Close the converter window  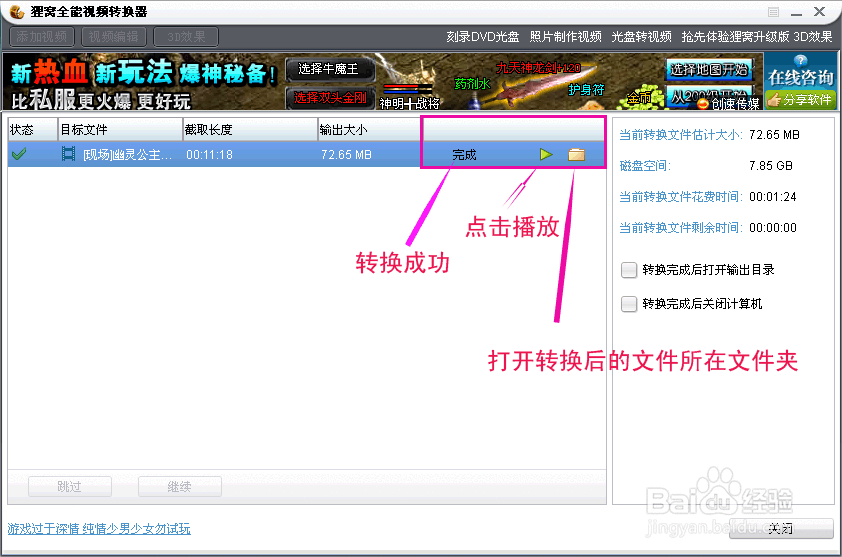(x=819, y=12)
